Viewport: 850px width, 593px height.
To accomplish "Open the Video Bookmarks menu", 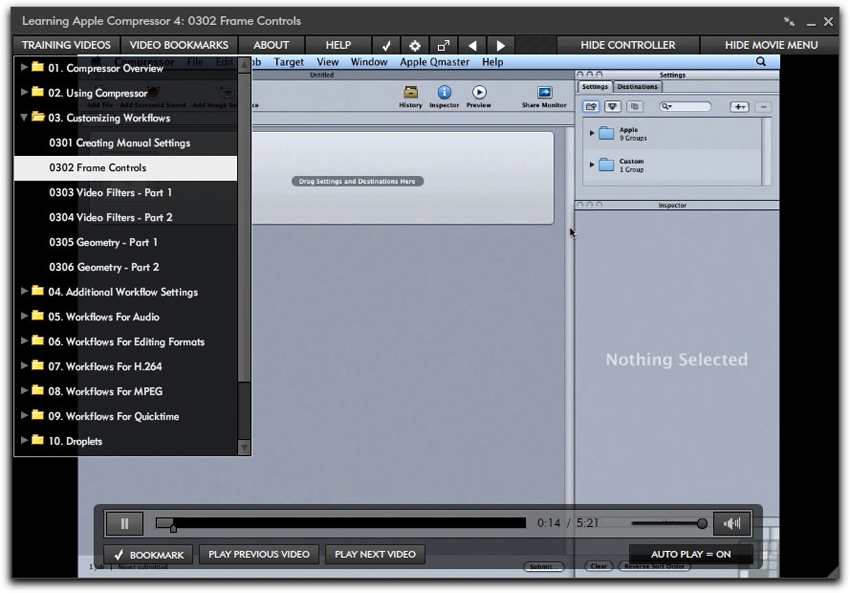I will [179, 46].
